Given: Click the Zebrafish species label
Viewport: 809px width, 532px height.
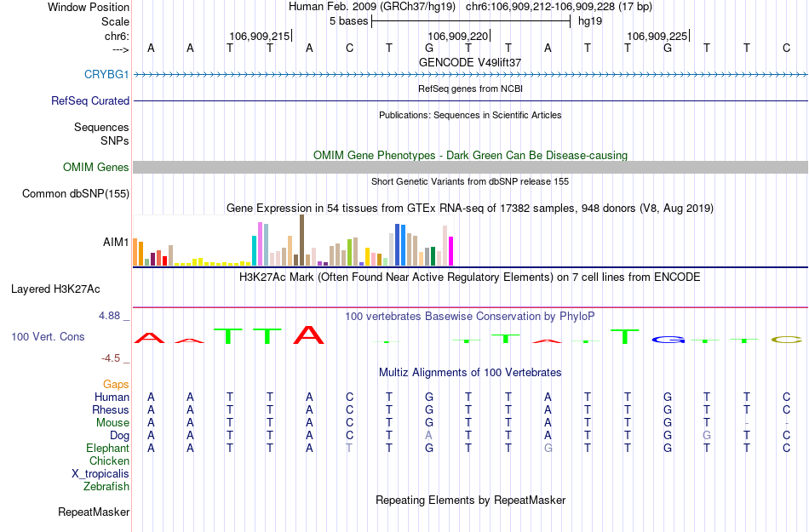Looking at the screenshot, I should tap(106, 486).
